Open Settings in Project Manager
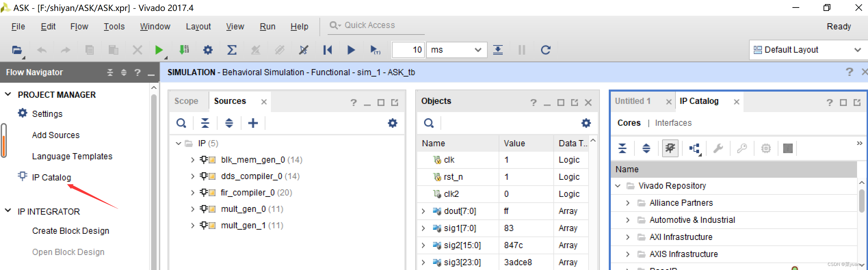This screenshot has width=868, height=270. coord(47,114)
